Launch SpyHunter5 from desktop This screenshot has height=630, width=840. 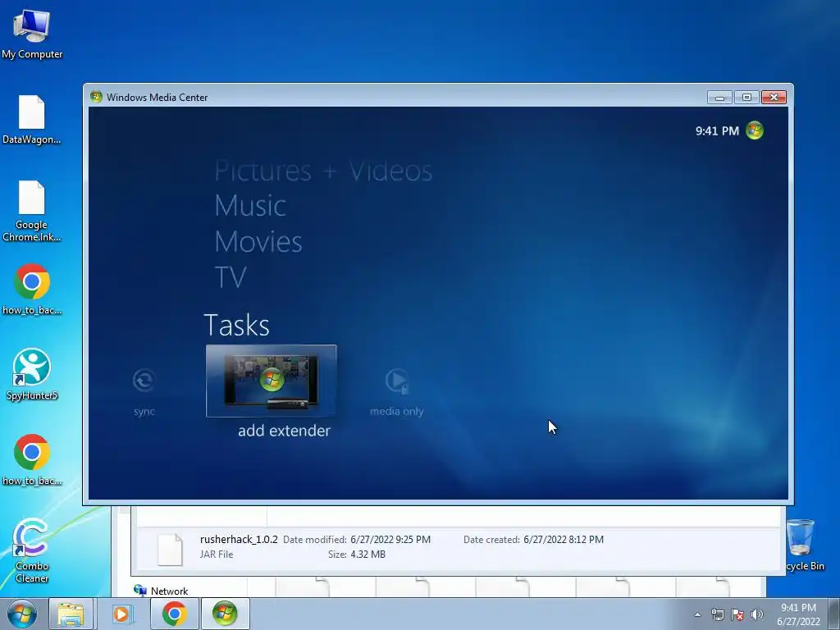click(x=32, y=375)
